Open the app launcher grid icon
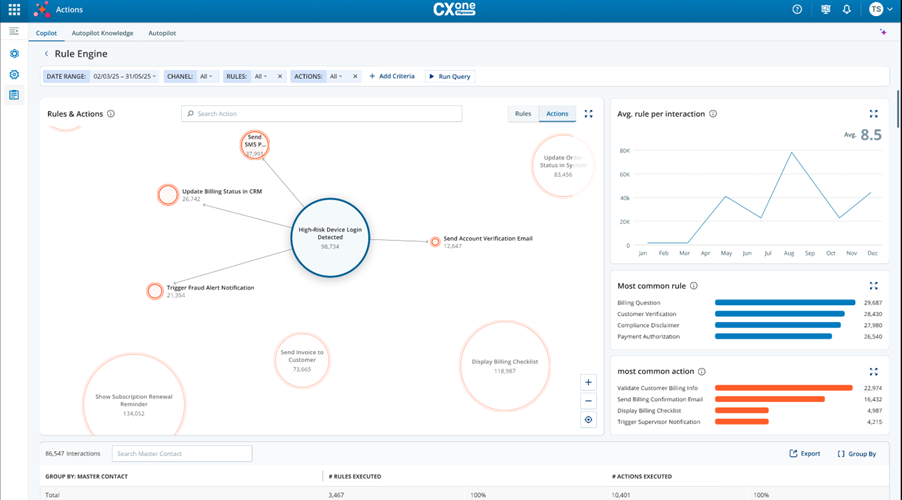The image size is (902, 500). pyautogui.click(x=14, y=9)
